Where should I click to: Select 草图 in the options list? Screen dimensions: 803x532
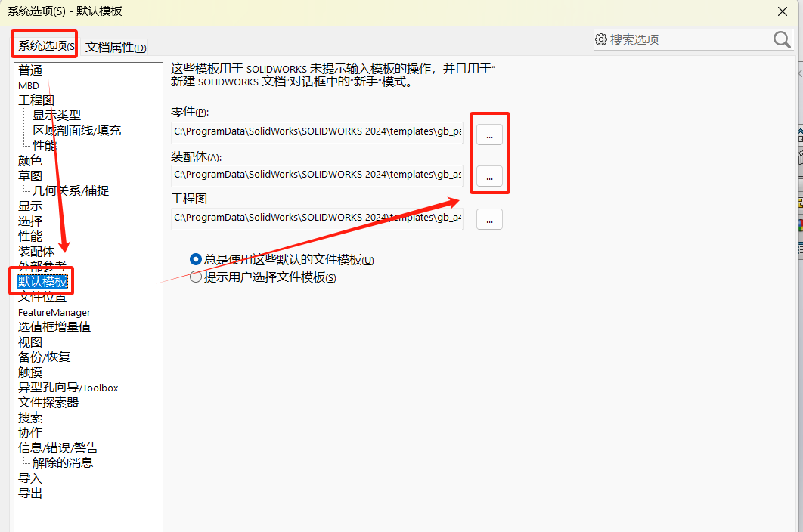pyautogui.click(x=30, y=175)
